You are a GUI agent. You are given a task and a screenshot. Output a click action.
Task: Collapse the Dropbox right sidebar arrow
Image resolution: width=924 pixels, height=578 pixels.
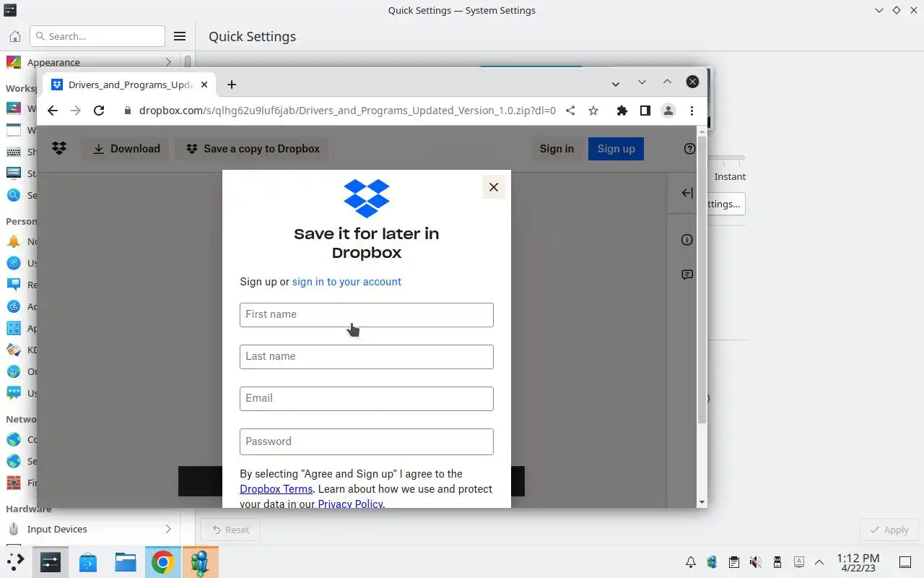click(x=687, y=193)
